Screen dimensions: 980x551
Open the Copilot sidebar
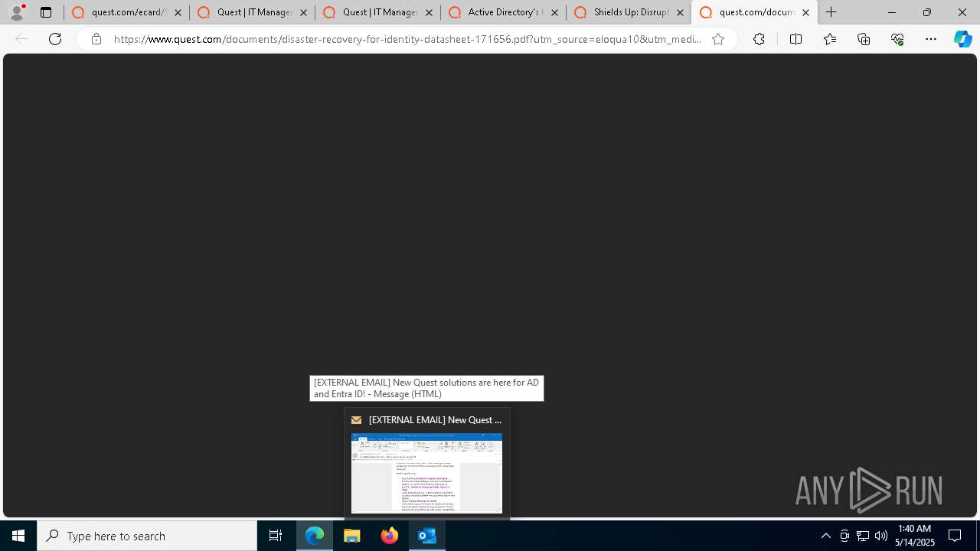[963, 39]
